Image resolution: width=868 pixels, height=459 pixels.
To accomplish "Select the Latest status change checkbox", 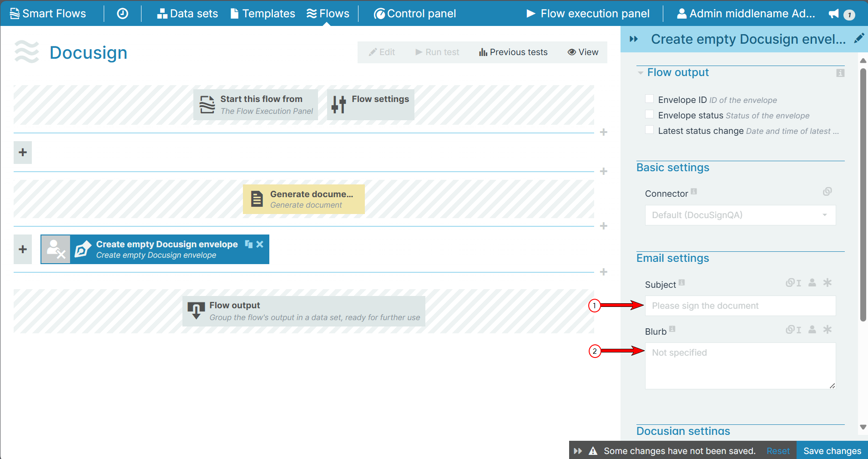I will coord(649,129).
